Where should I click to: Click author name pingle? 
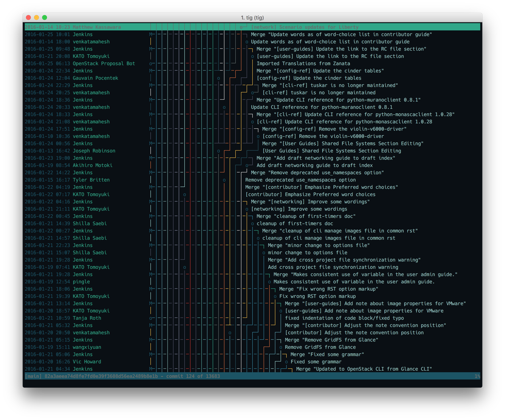click(x=81, y=282)
